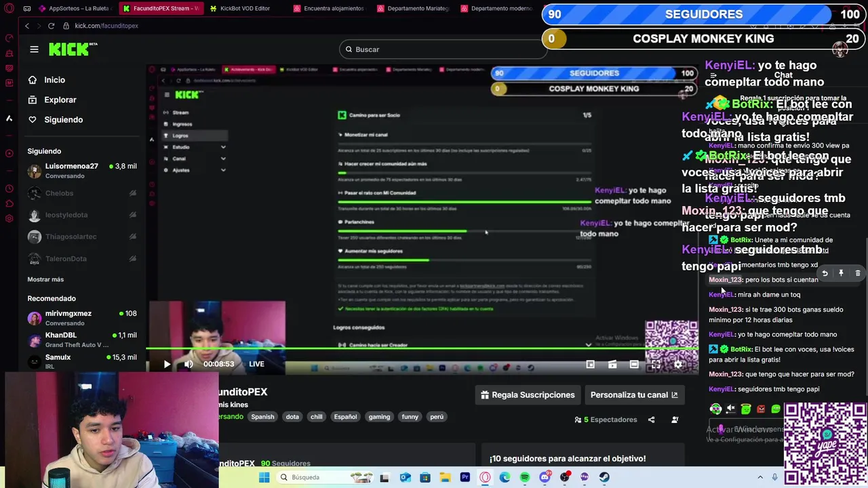This screenshot has width=868, height=488.
Task: Click the clip/cast icon in the player controls
Action: [612, 365]
